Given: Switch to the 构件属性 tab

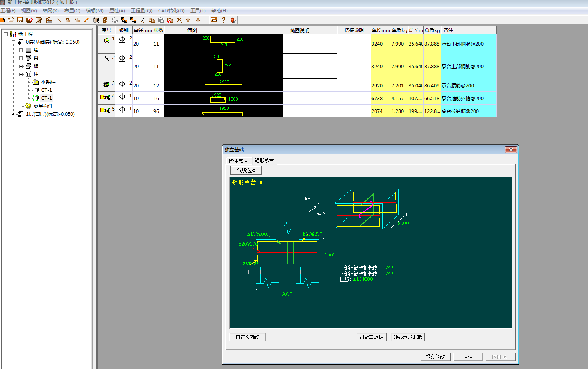Looking at the screenshot, I should coord(238,161).
